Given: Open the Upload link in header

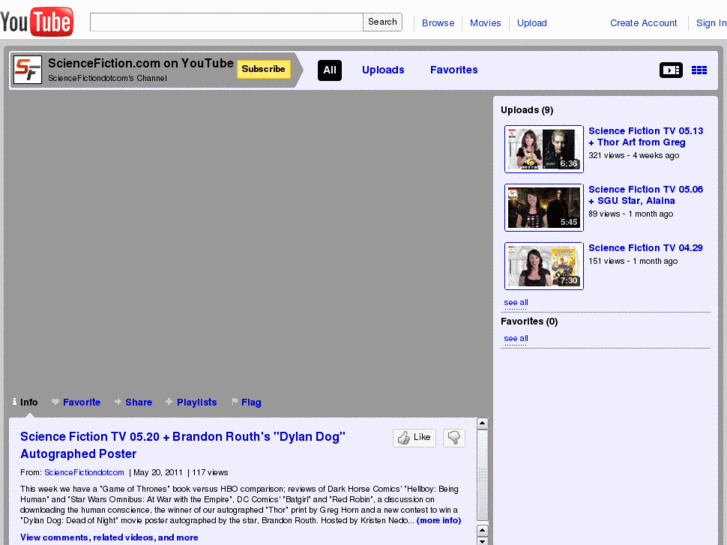Looking at the screenshot, I should pyautogui.click(x=532, y=23).
